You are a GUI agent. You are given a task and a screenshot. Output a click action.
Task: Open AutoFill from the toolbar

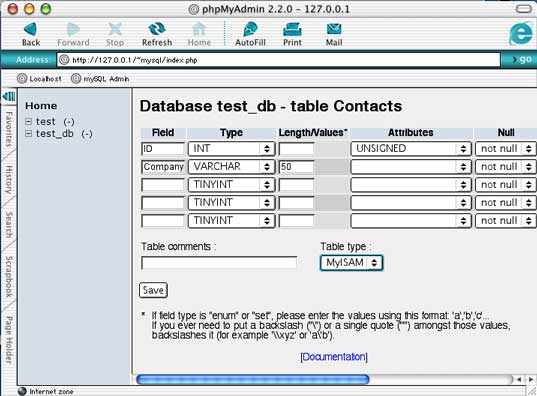[250, 34]
